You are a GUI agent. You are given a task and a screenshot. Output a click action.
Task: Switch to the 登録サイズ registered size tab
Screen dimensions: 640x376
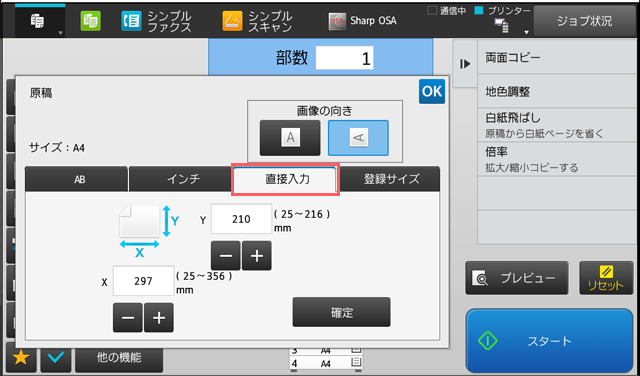pyautogui.click(x=390, y=179)
